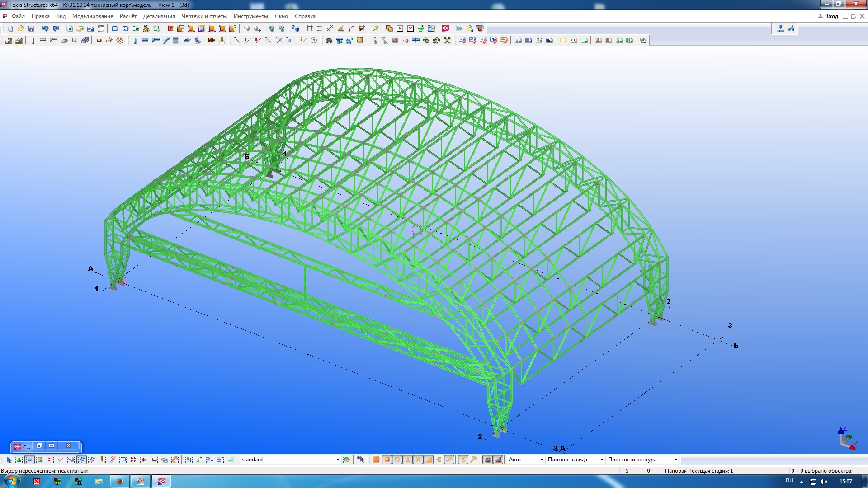The height and width of the screenshot is (488, 868).
Task: Click the binoculars find icon
Action: [329, 40]
